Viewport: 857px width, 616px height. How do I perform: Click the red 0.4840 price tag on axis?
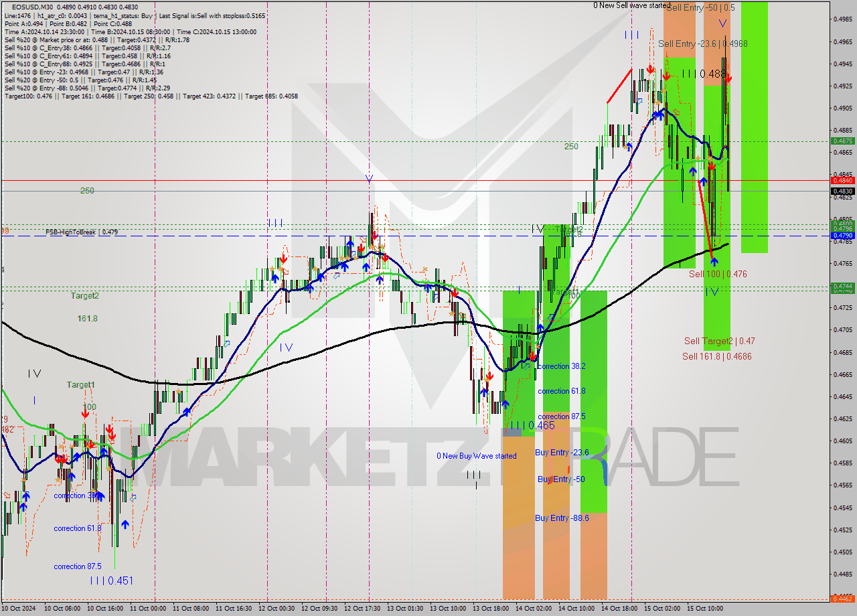point(842,180)
